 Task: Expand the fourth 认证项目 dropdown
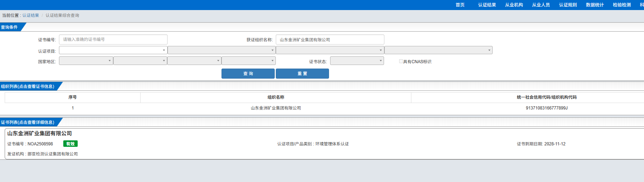pyautogui.click(x=438, y=50)
